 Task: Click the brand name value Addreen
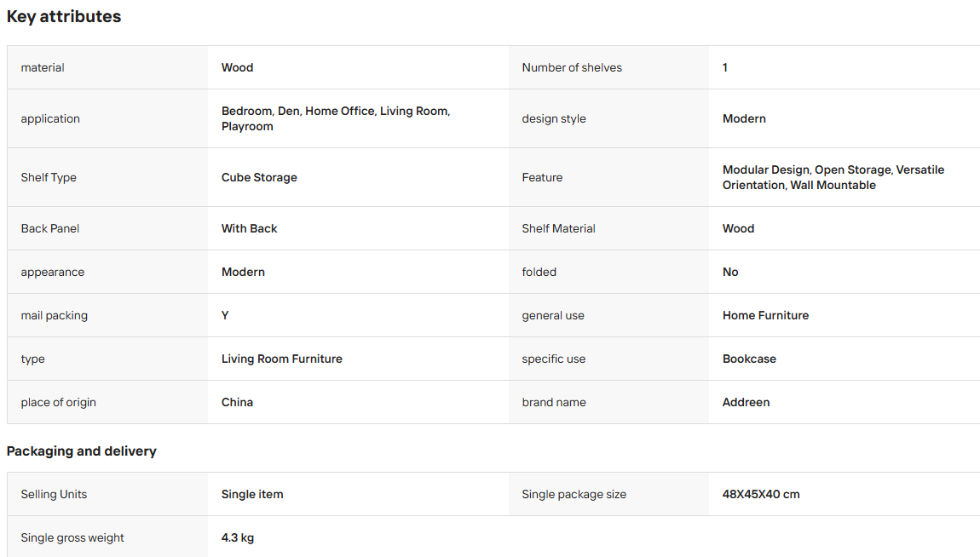[x=746, y=402]
